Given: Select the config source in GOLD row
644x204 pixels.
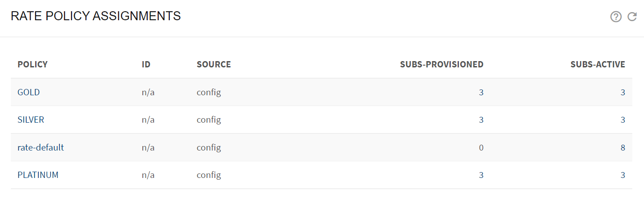Looking at the screenshot, I should 209,93.
